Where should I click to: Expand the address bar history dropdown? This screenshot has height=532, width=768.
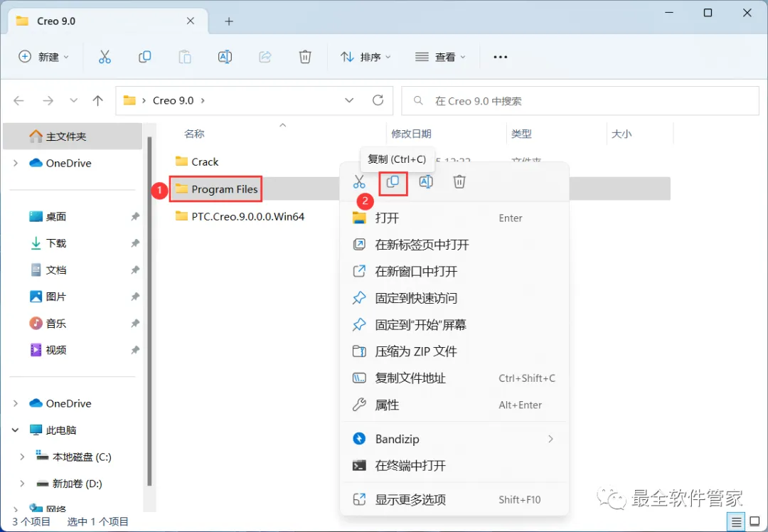pyautogui.click(x=349, y=100)
